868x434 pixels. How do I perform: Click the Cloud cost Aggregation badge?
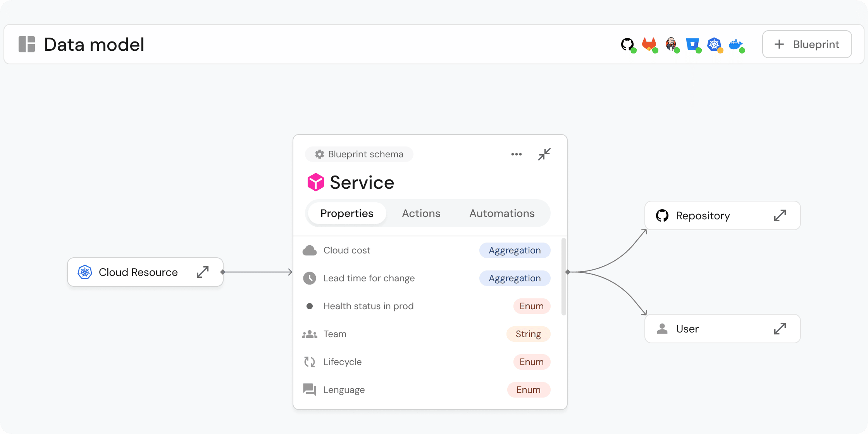click(x=515, y=250)
